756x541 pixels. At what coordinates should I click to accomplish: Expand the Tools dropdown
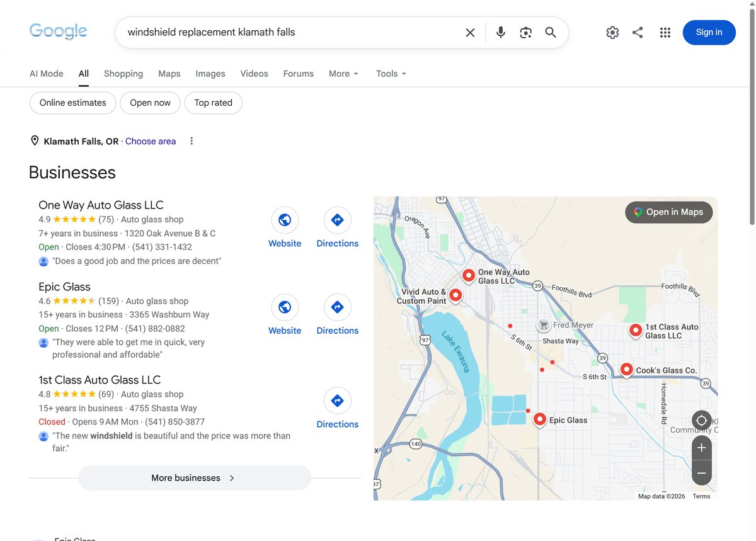point(391,74)
